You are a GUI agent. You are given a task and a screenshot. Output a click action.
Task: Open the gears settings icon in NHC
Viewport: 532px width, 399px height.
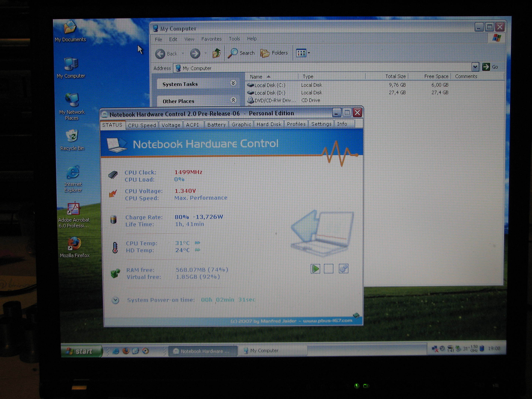tap(343, 268)
